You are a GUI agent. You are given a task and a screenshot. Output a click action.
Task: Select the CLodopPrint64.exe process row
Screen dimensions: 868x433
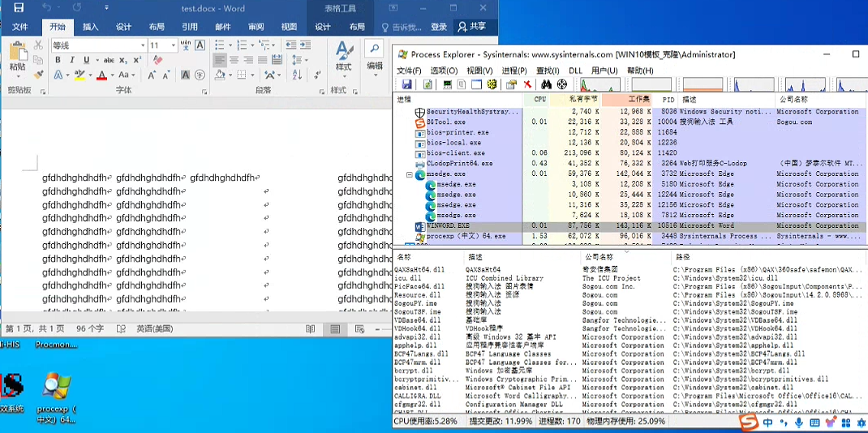click(x=630, y=164)
